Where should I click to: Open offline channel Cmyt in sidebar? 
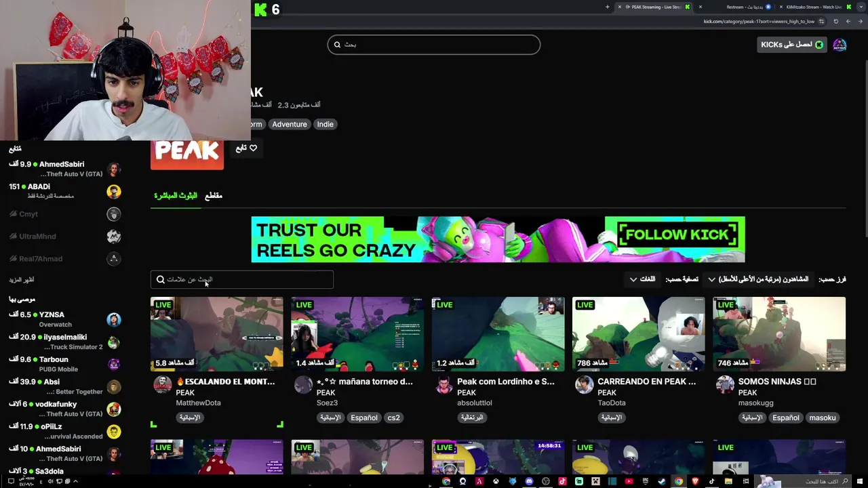click(x=65, y=214)
